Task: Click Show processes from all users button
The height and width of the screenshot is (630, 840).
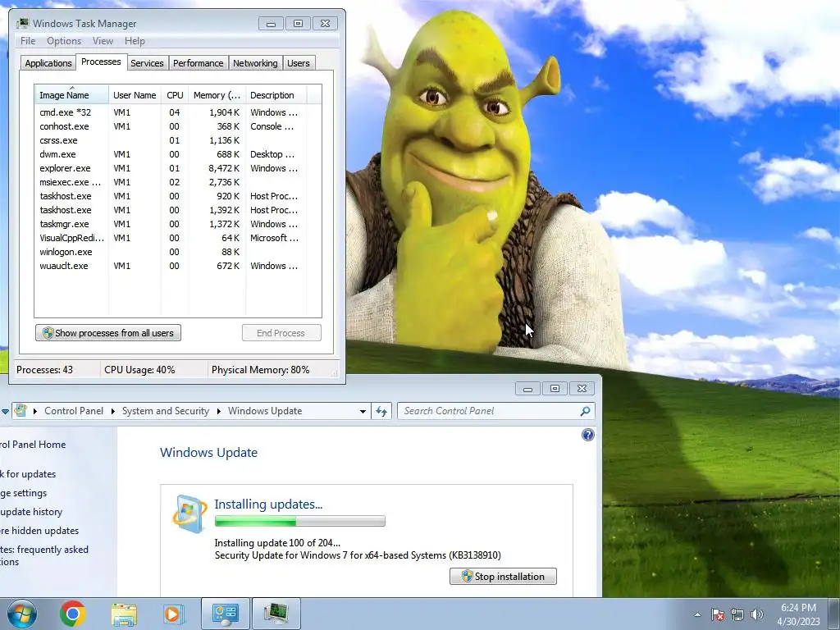Action: click(108, 333)
